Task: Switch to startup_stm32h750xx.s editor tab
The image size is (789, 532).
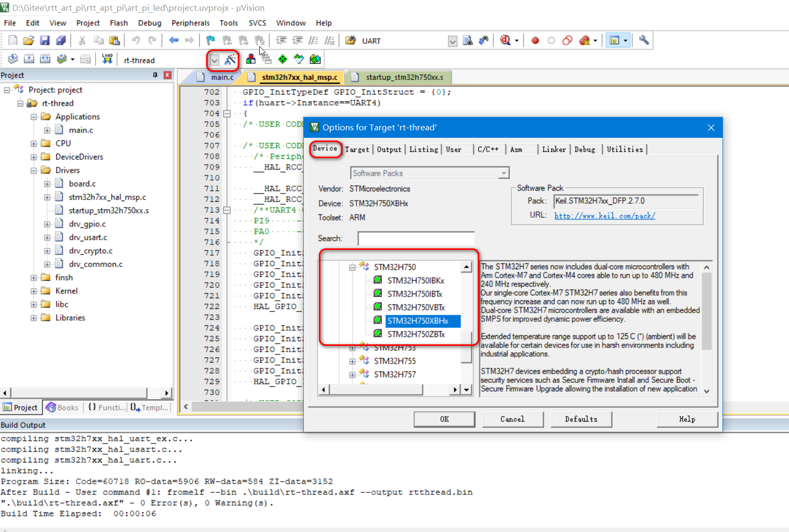Action: coord(398,77)
